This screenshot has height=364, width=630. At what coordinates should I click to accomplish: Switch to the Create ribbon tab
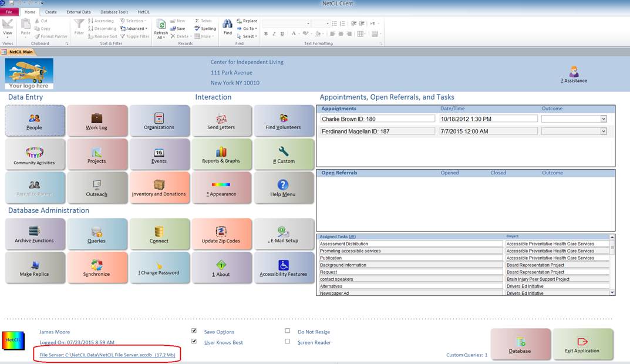pos(51,12)
